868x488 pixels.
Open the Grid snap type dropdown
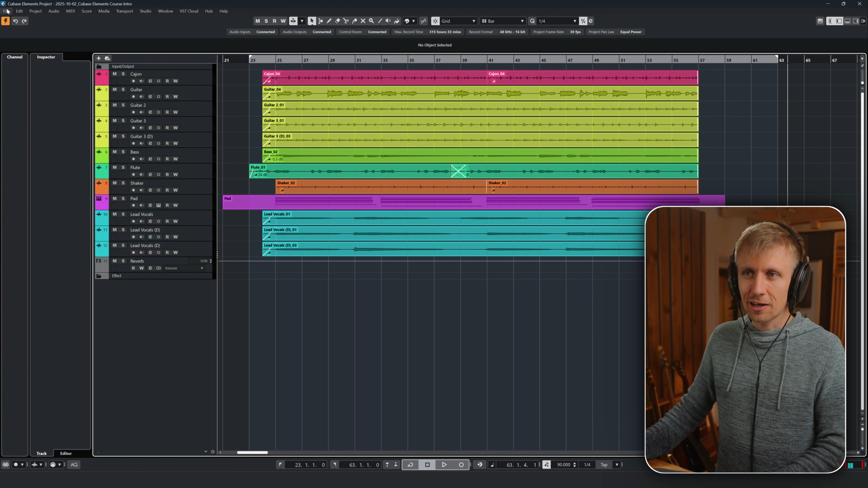(x=458, y=21)
